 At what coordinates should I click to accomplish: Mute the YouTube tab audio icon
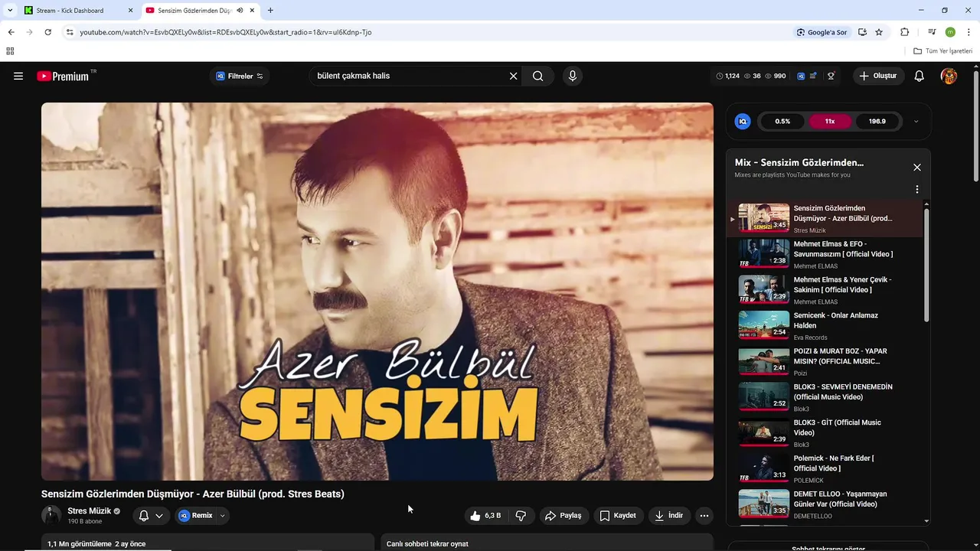[x=240, y=11]
